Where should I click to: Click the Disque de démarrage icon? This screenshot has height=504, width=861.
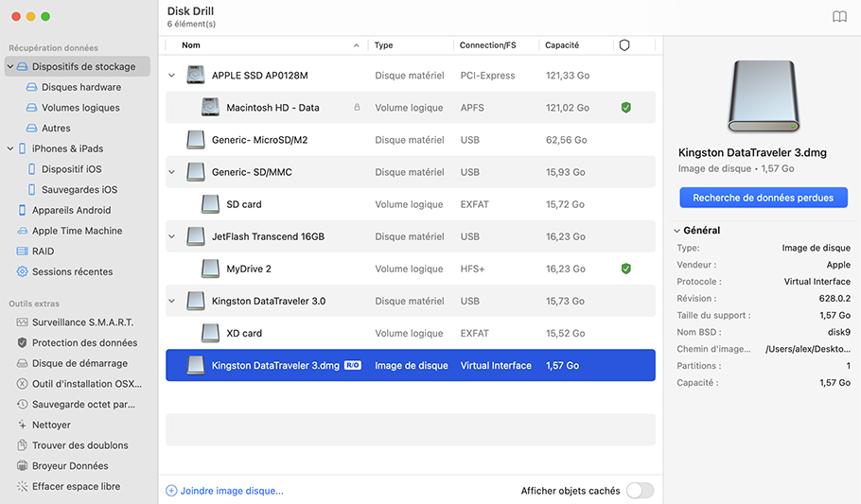click(22, 363)
